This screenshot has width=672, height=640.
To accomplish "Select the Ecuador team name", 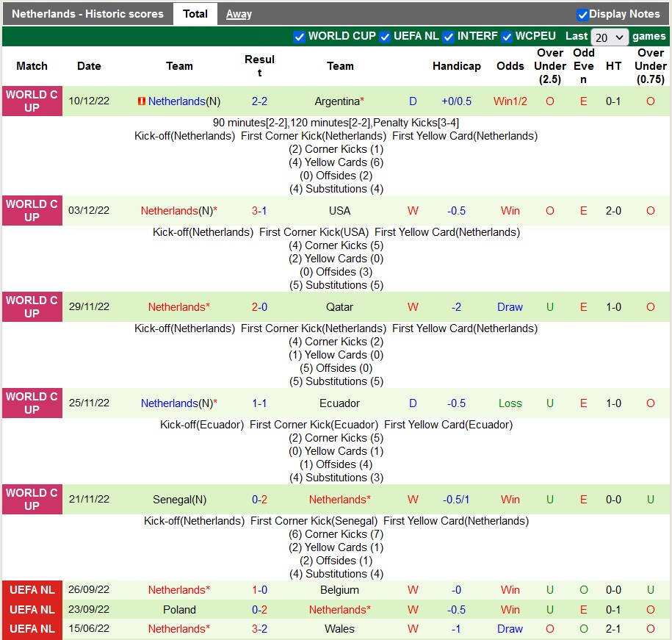I will pyautogui.click(x=340, y=403).
